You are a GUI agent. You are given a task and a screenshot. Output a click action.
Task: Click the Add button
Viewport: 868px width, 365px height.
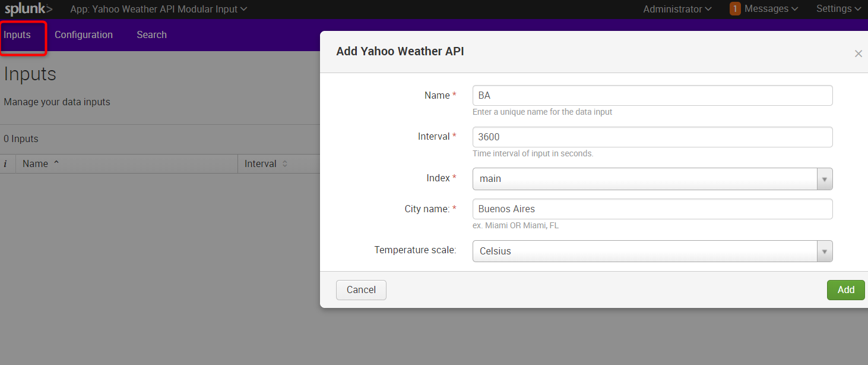[845, 290]
